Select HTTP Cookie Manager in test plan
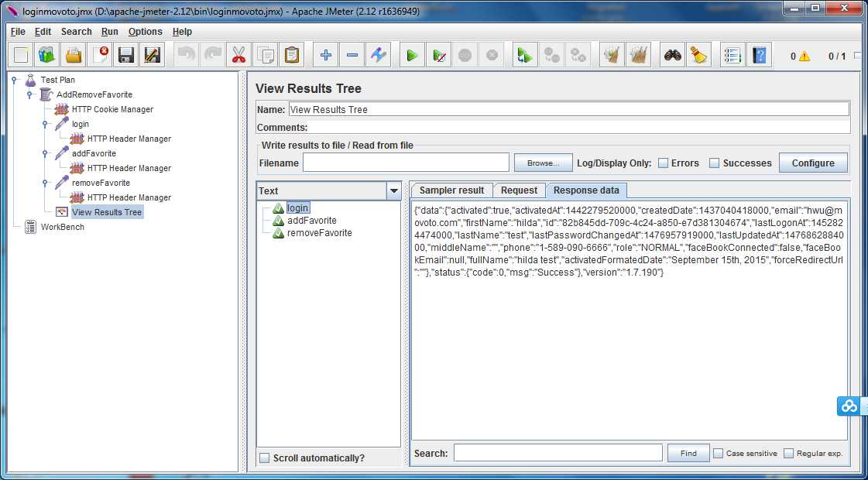Screen dimensions: 868x480 (112, 109)
